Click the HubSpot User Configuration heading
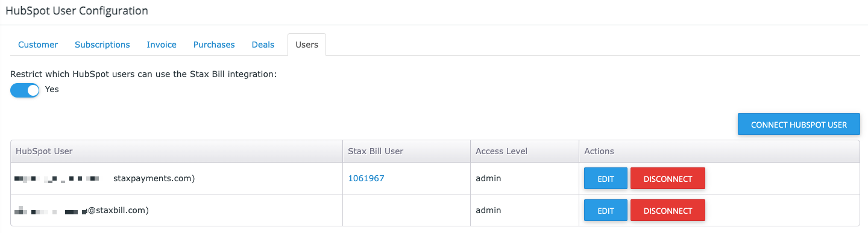 click(x=77, y=11)
